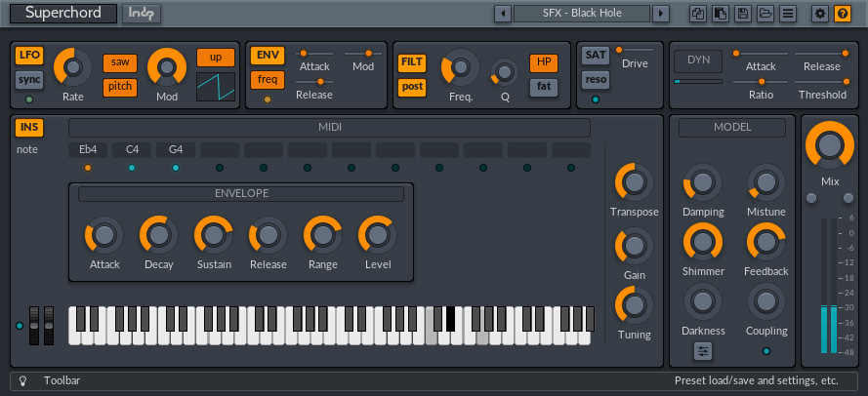Click the help question mark icon
The height and width of the screenshot is (396, 868).
843,14
